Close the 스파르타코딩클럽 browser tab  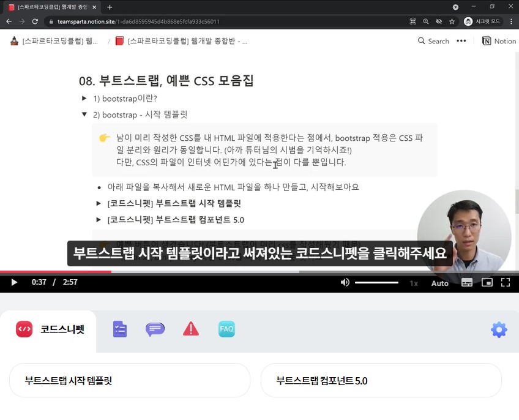coord(94,7)
